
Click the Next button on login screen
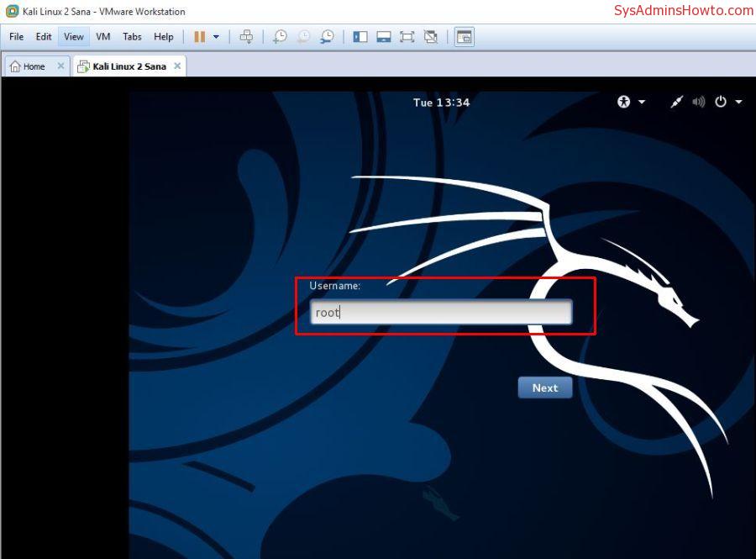click(544, 388)
